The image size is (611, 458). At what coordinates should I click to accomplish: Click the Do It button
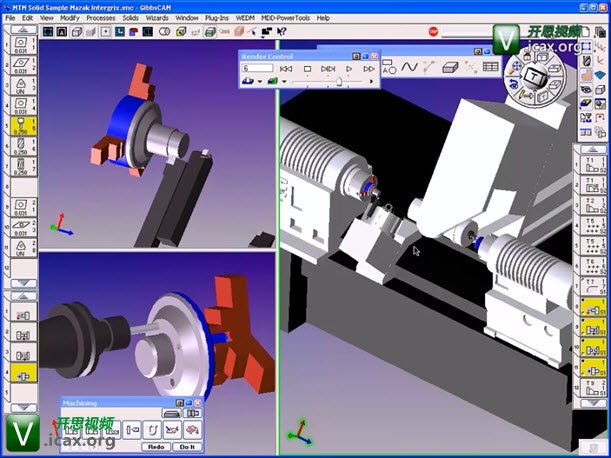(187, 447)
